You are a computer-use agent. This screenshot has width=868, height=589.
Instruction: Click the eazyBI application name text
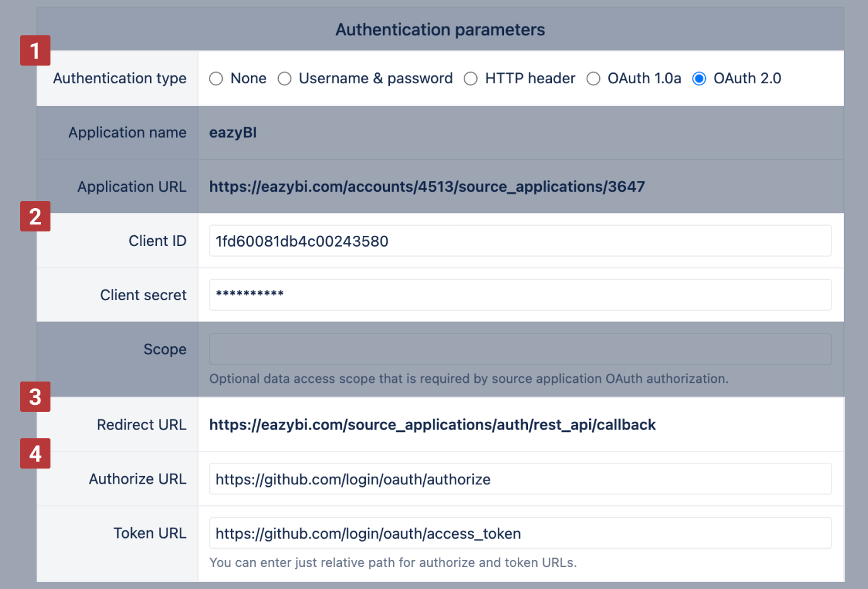tap(233, 132)
